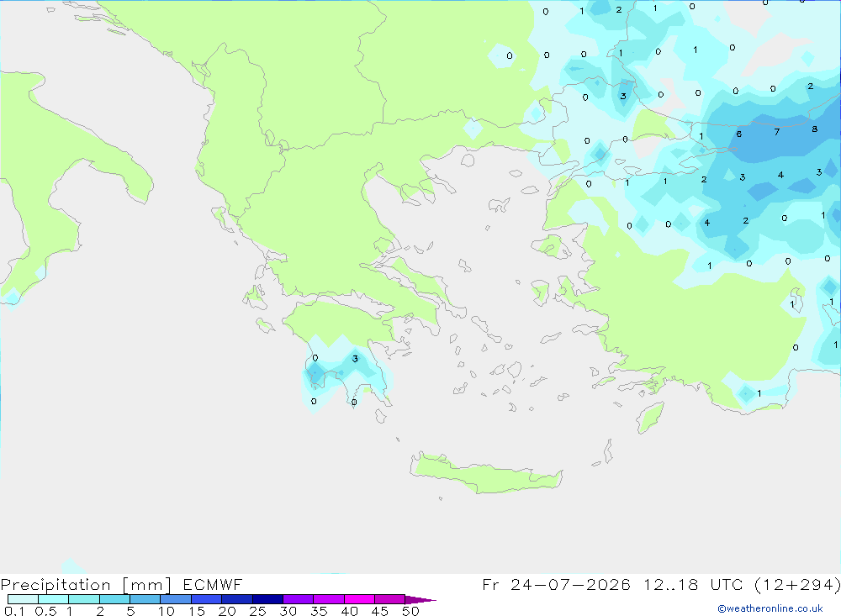
Task: Click the '0.1' legend scale label
Action: pyautogui.click(x=14, y=611)
